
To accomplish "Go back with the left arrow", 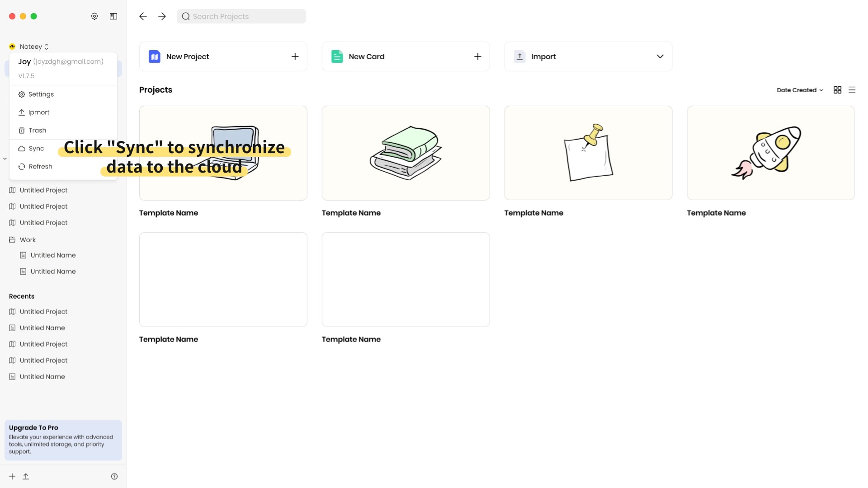I will (x=143, y=16).
